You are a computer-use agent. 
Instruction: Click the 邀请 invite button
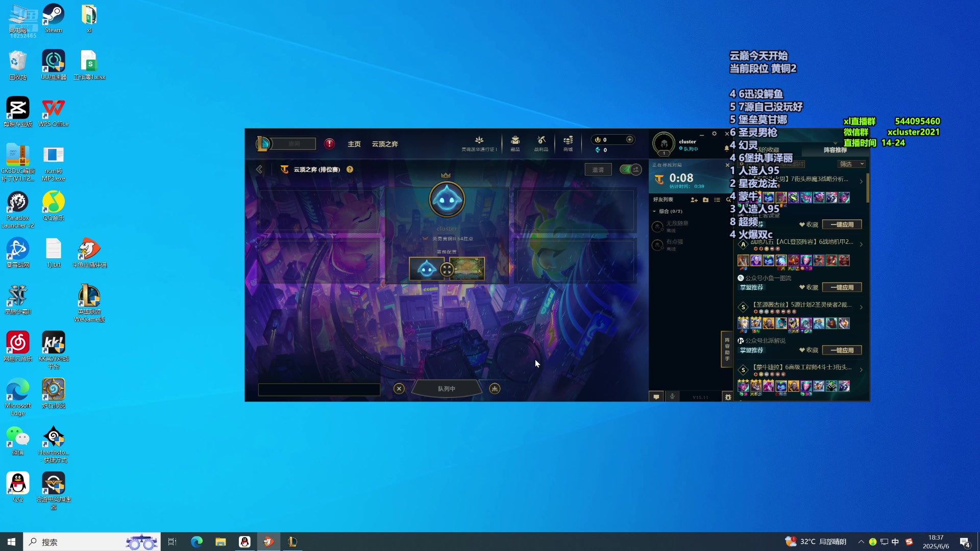pyautogui.click(x=598, y=169)
